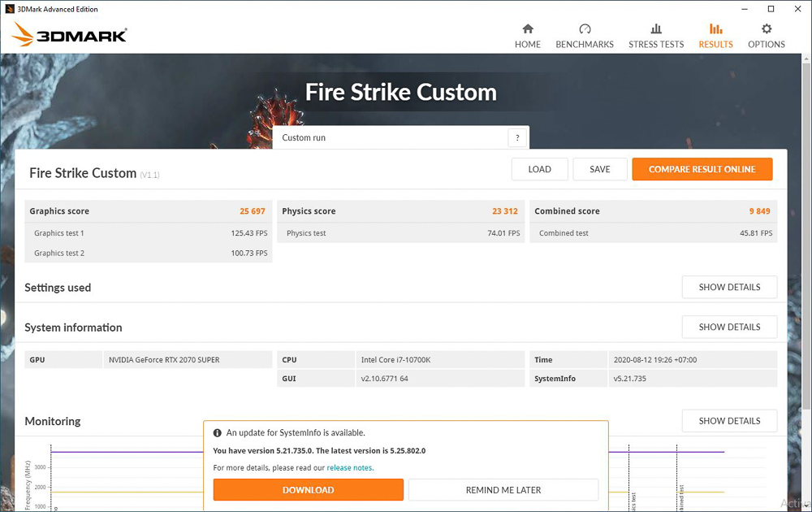Click the Combined score value 9 849
Screen dimensions: 812x512
pos(760,211)
